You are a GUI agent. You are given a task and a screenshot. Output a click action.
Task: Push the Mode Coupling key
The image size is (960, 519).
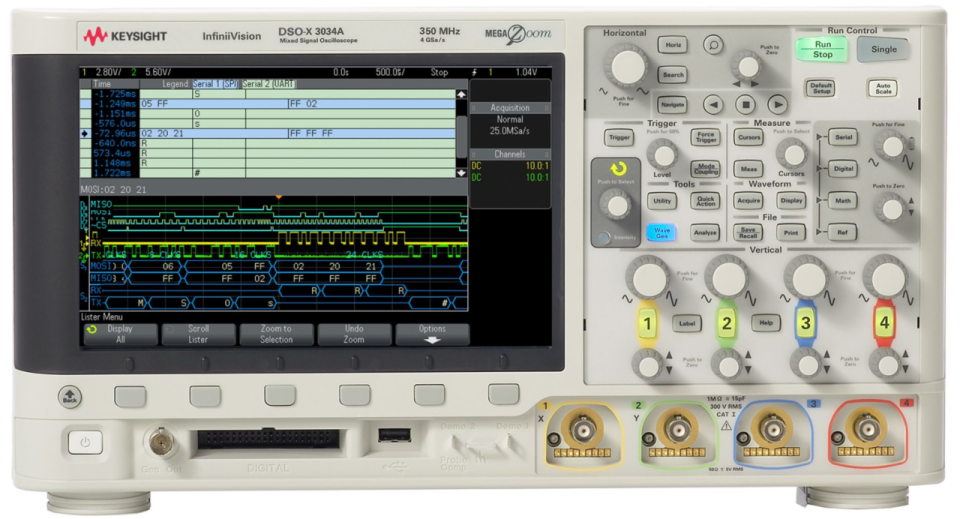click(705, 168)
